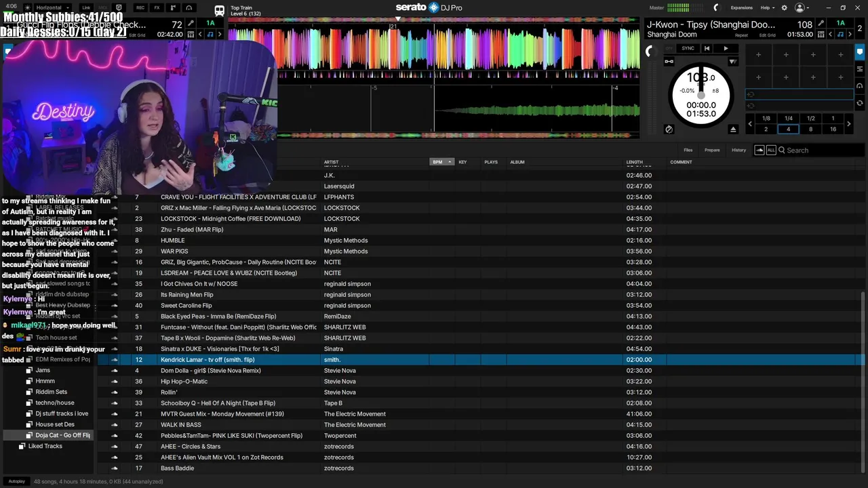Click the magnifier search icon
The image size is (868, 488).
pyautogui.click(x=782, y=150)
